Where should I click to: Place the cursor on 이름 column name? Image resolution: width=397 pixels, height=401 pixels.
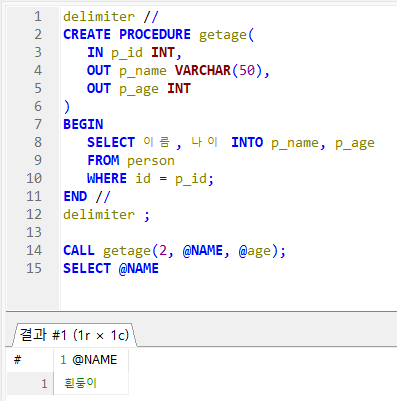pos(157,142)
